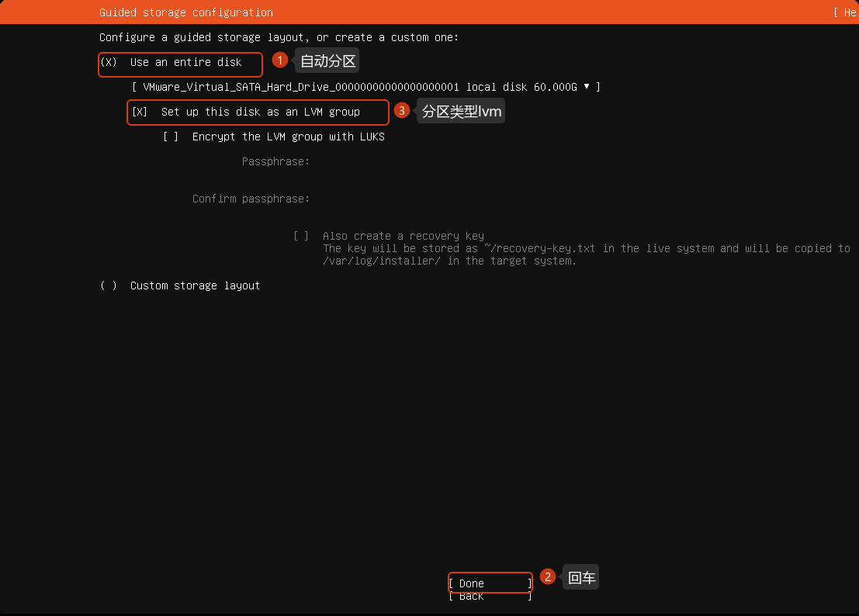Open the VMware SATA hard drive dropdown
This screenshot has height=616, width=859.
point(366,87)
